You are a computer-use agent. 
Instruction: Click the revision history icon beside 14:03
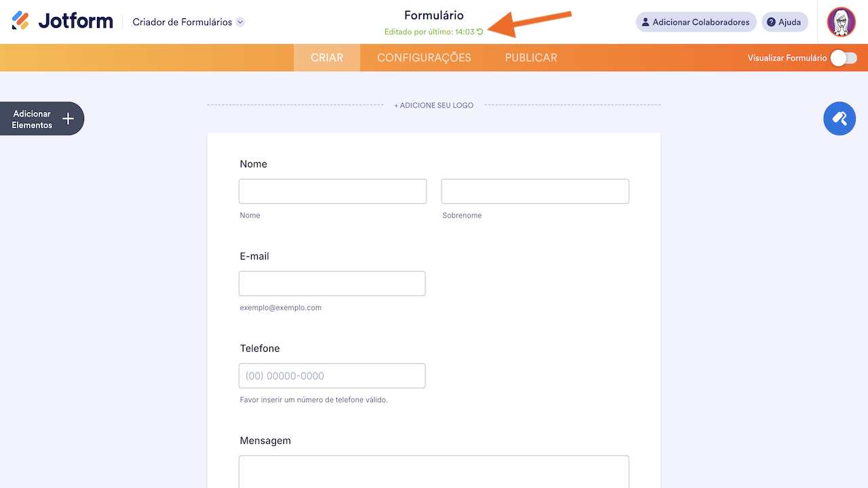pos(480,32)
